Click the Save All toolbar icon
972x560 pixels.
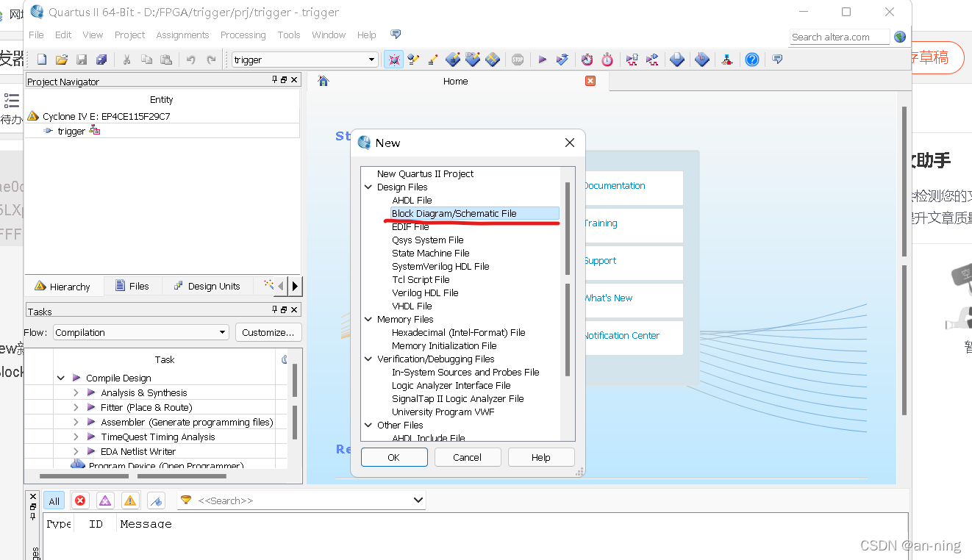pos(101,60)
